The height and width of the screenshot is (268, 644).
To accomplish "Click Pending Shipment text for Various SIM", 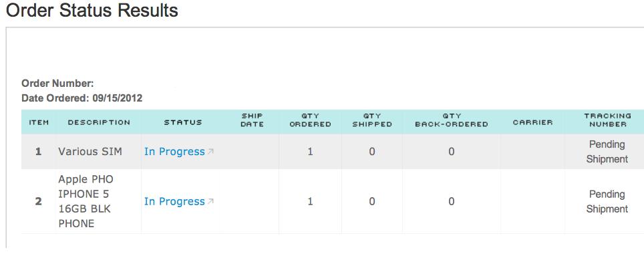I will click(x=607, y=152).
